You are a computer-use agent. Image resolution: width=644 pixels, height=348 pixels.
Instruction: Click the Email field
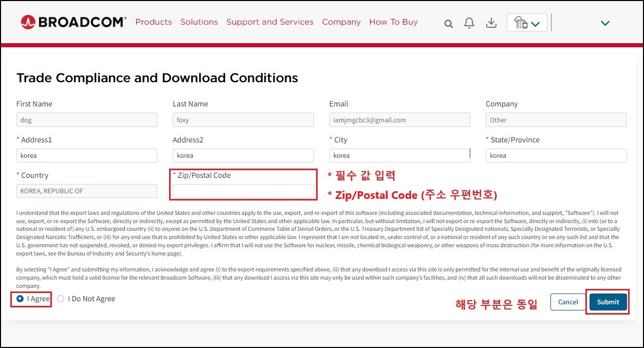point(399,120)
